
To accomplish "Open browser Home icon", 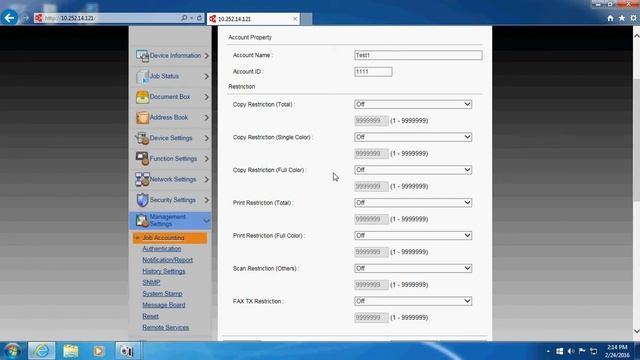I will coord(610,18).
